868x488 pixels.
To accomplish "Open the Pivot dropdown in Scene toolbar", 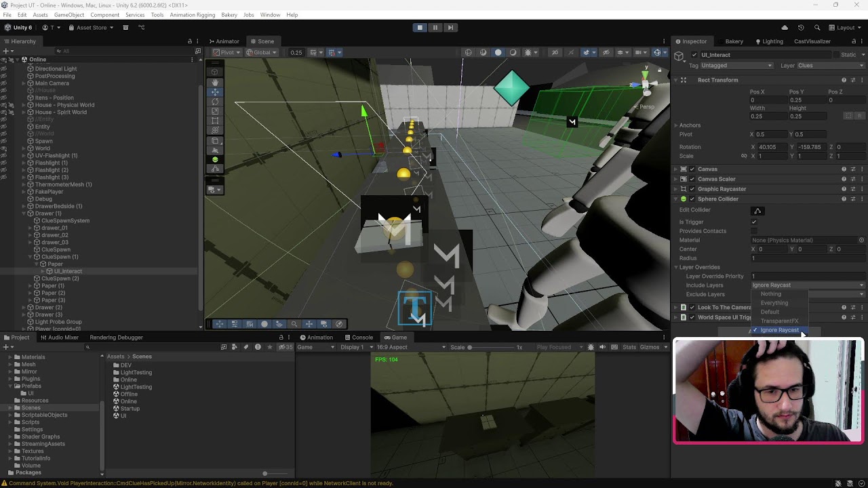I will pos(226,52).
